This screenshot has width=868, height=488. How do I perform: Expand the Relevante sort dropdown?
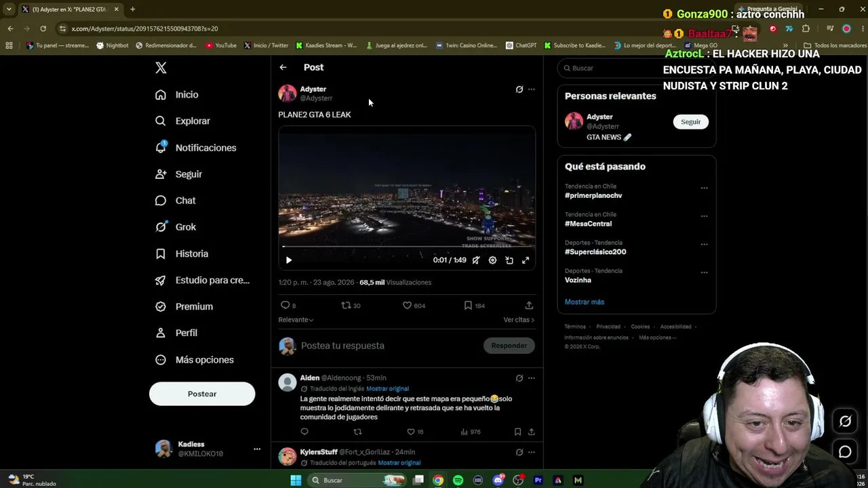[x=296, y=320]
